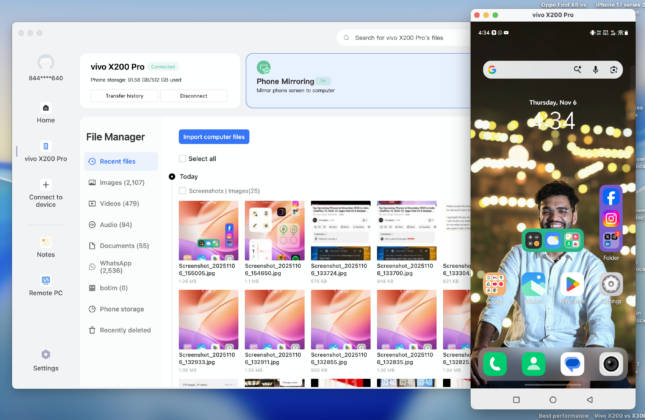Tap the Camera app in the phone dock
Image resolution: width=645 pixels, height=420 pixels.
point(610,364)
